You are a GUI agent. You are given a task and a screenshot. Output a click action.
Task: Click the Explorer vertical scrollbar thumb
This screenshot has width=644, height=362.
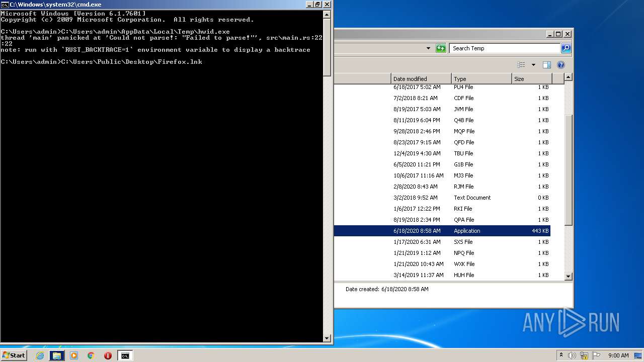click(568, 169)
